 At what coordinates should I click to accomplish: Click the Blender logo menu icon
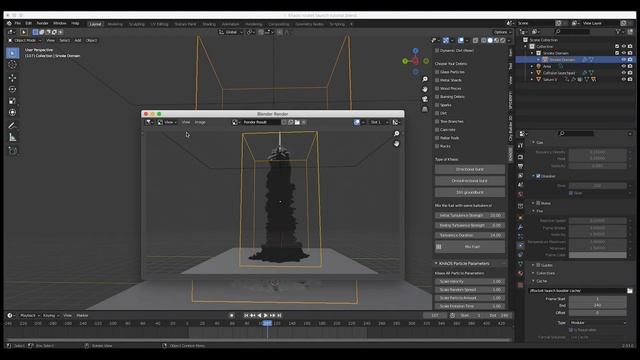(9, 23)
